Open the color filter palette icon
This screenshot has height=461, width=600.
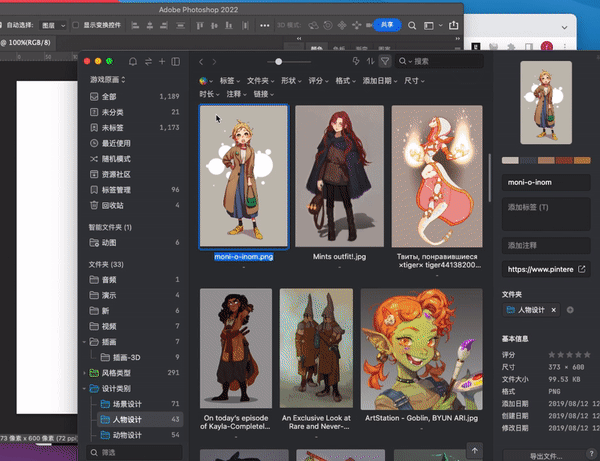(205, 81)
